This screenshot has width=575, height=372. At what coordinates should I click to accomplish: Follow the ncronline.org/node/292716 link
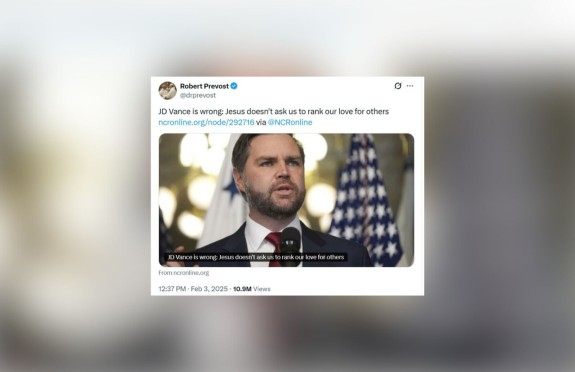coord(206,122)
